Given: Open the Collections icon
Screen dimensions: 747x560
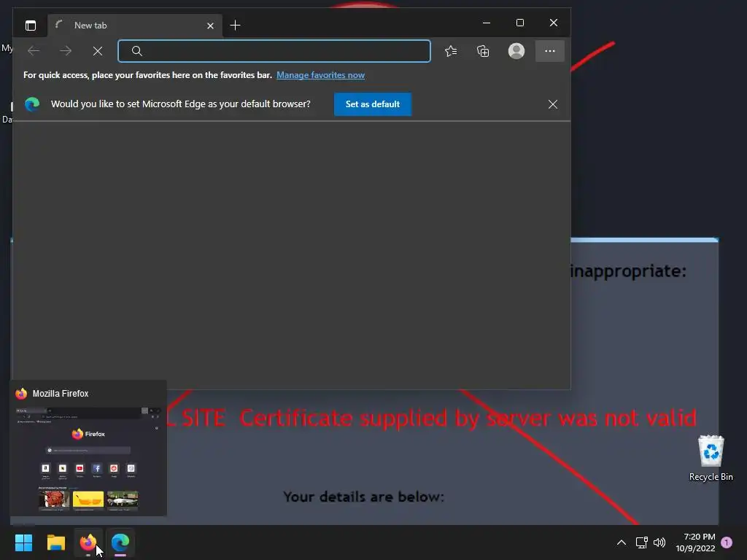Looking at the screenshot, I should 483,51.
